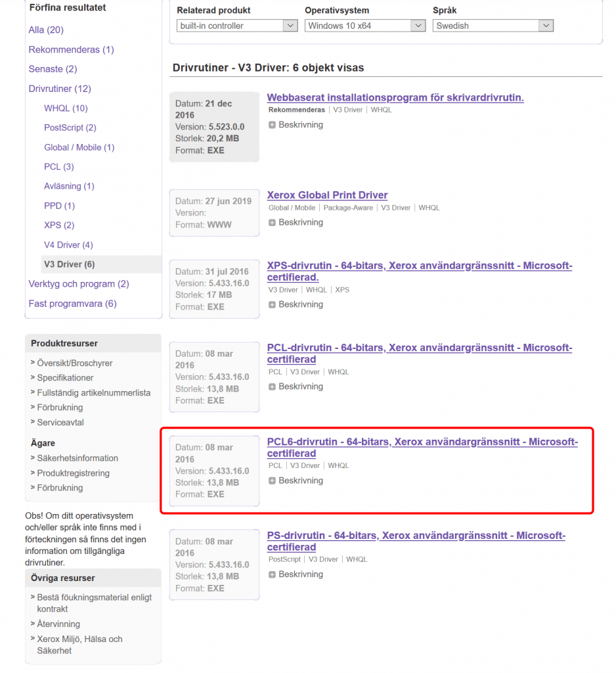This screenshot has height=673, width=616.
Task: Select the Avläsning (1) filter
Action: (x=69, y=186)
